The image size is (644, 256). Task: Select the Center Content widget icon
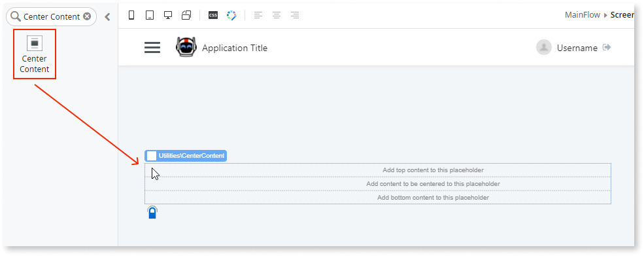click(35, 43)
